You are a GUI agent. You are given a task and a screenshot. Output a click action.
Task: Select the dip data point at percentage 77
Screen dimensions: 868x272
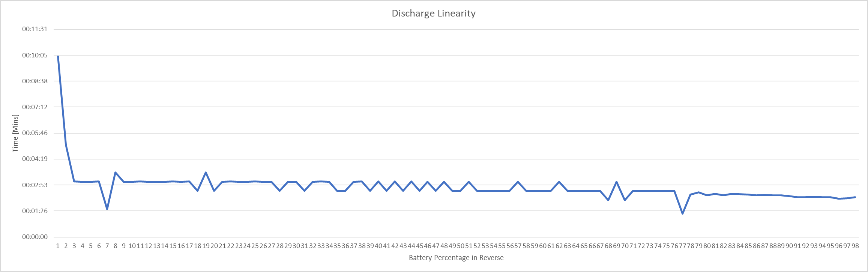pos(682,213)
